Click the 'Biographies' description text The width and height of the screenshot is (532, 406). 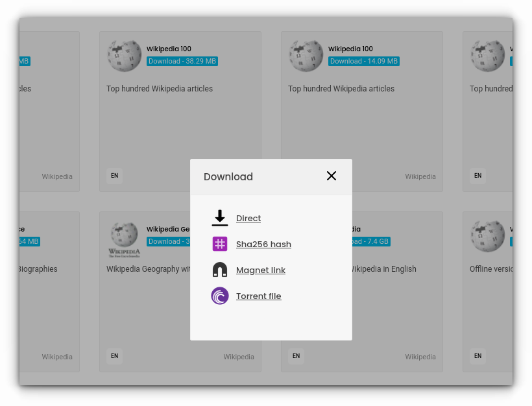38,269
